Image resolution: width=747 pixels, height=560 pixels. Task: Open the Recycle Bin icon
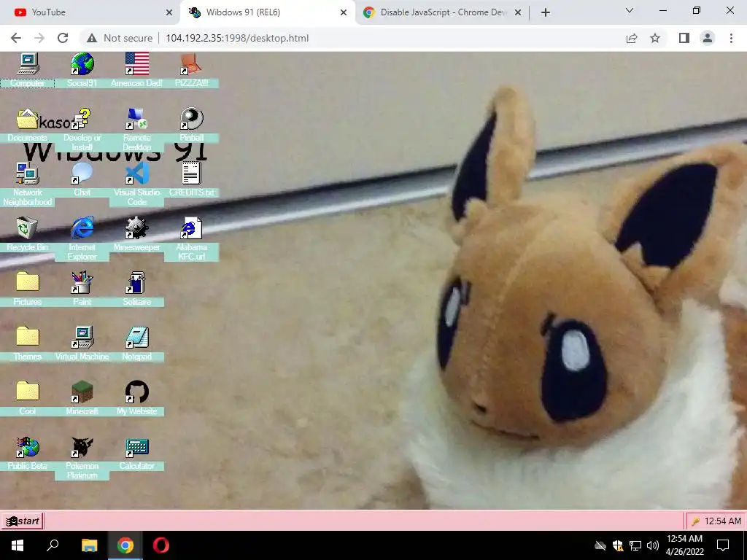click(x=28, y=228)
